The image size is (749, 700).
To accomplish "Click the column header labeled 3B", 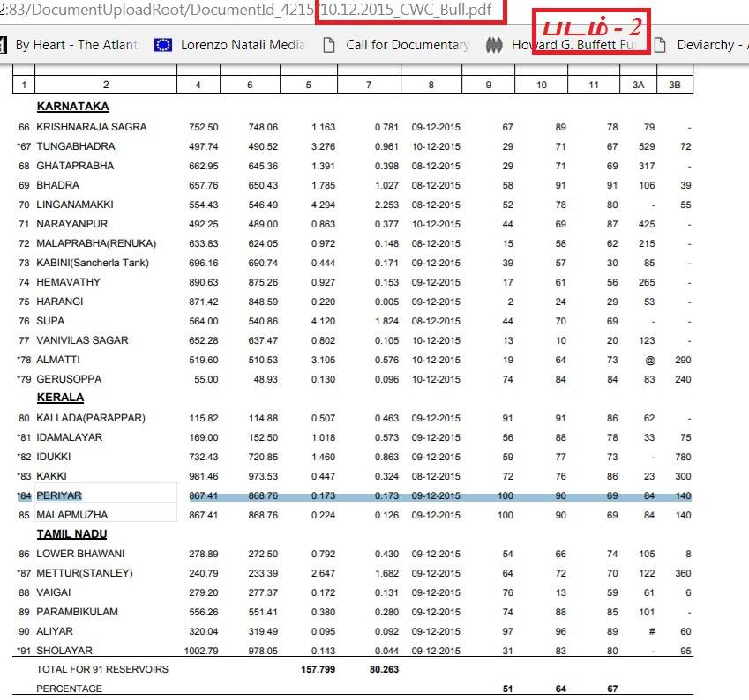I will pyautogui.click(x=675, y=85).
